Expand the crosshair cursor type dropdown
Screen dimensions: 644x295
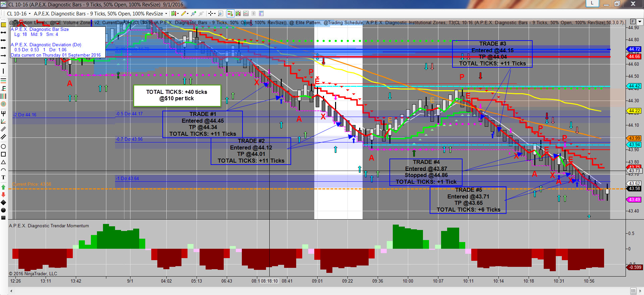215,14
